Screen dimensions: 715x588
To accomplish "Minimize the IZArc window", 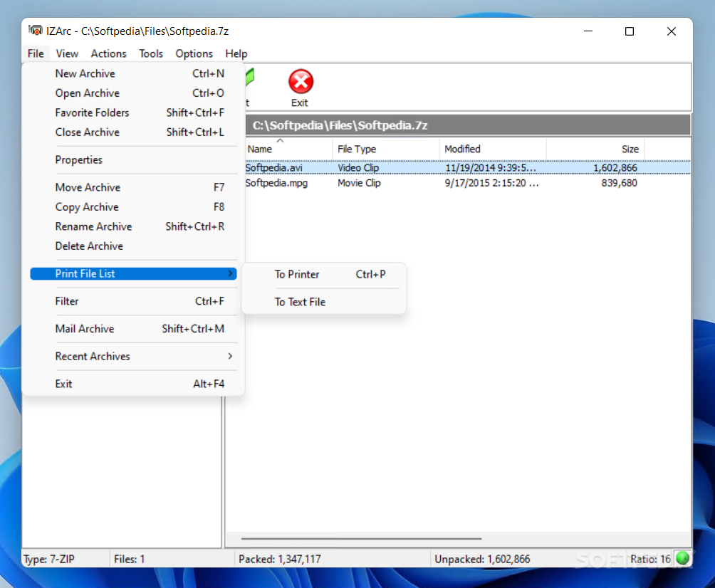I will click(x=588, y=31).
